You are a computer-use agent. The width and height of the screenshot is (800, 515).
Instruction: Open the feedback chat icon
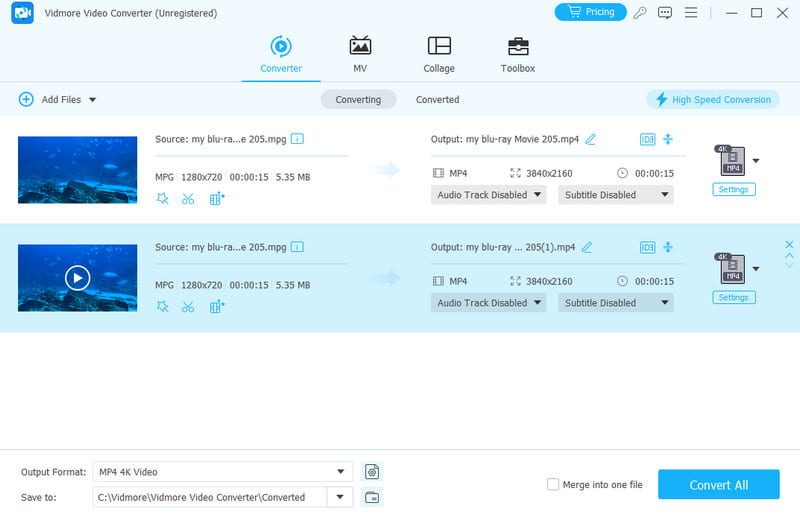pos(665,13)
